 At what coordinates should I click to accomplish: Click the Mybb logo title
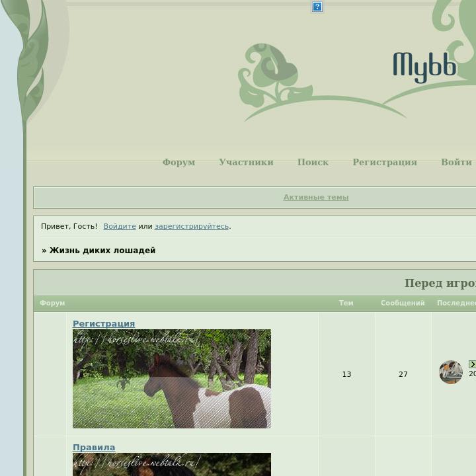[x=424, y=67]
